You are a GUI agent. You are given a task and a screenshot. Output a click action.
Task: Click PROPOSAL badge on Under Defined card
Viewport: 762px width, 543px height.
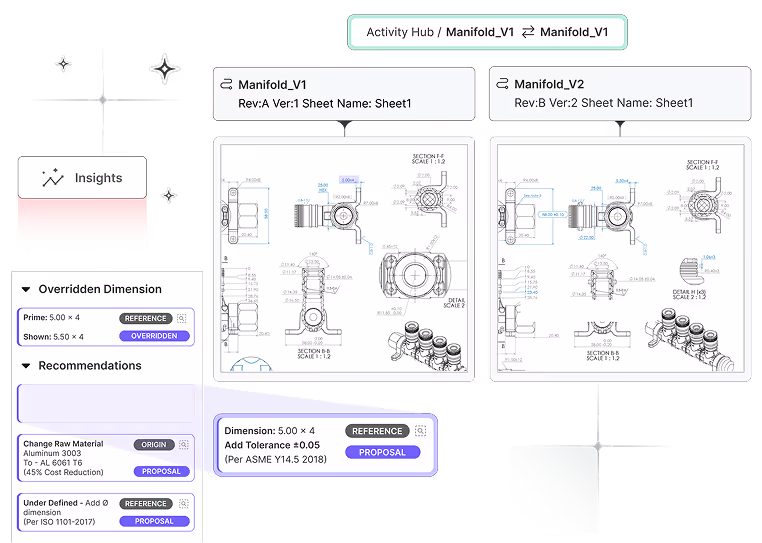154,521
